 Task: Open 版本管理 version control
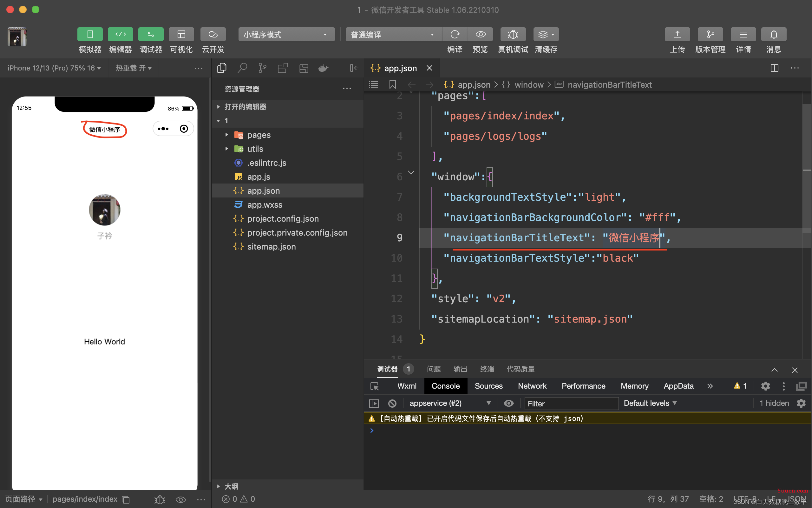click(710, 34)
